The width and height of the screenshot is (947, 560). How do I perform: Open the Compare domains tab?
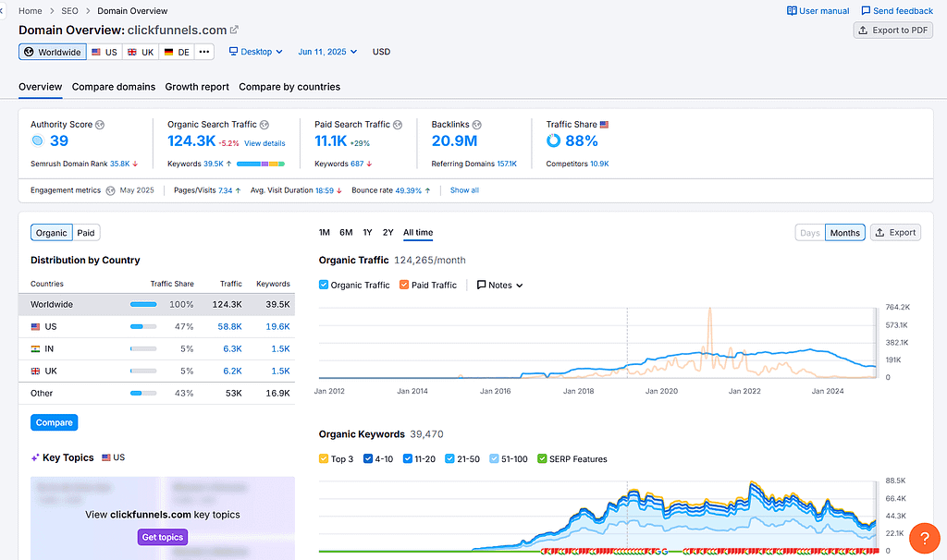114,87
